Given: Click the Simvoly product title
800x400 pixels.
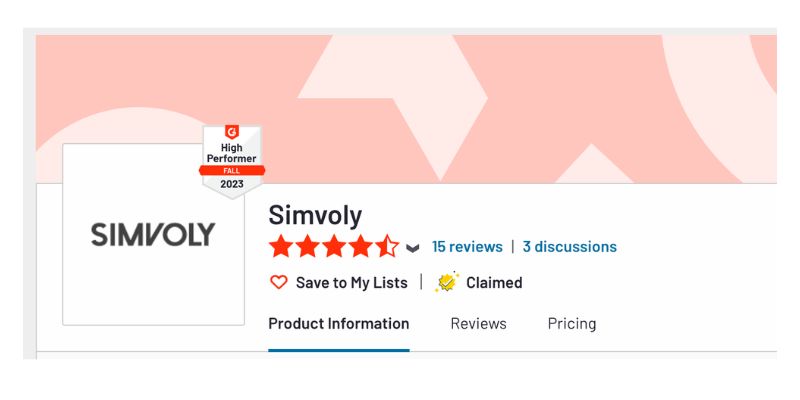Looking at the screenshot, I should pyautogui.click(x=315, y=215).
